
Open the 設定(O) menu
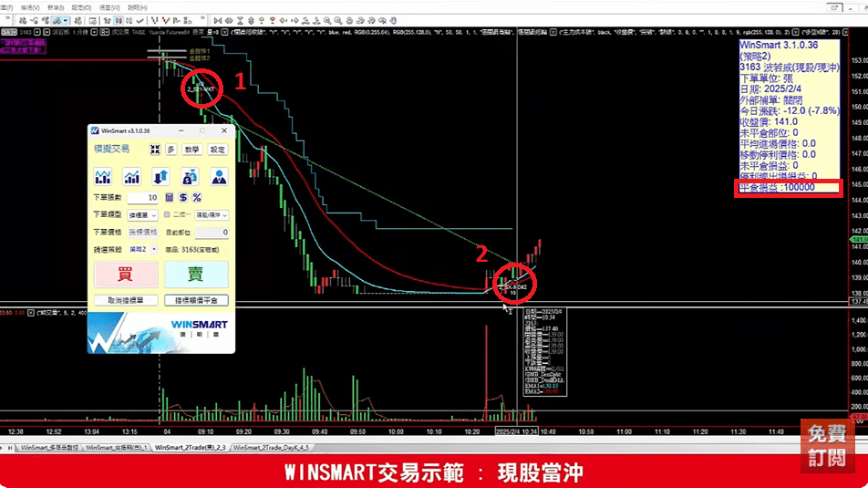click(81, 8)
